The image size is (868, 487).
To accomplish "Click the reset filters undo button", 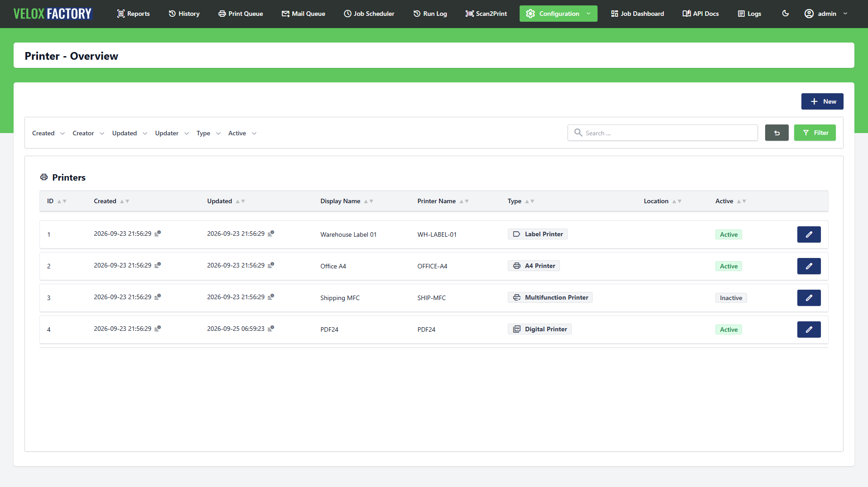I will click(x=776, y=133).
